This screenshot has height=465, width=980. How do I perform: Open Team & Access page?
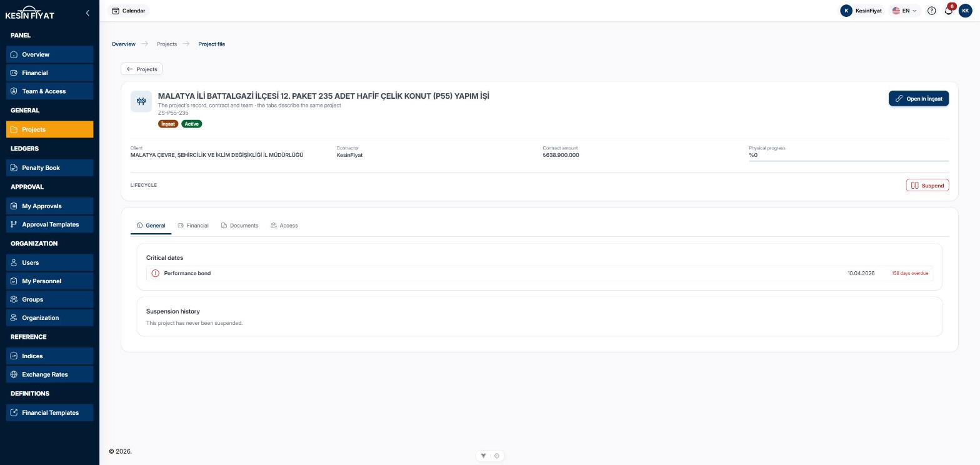49,91
